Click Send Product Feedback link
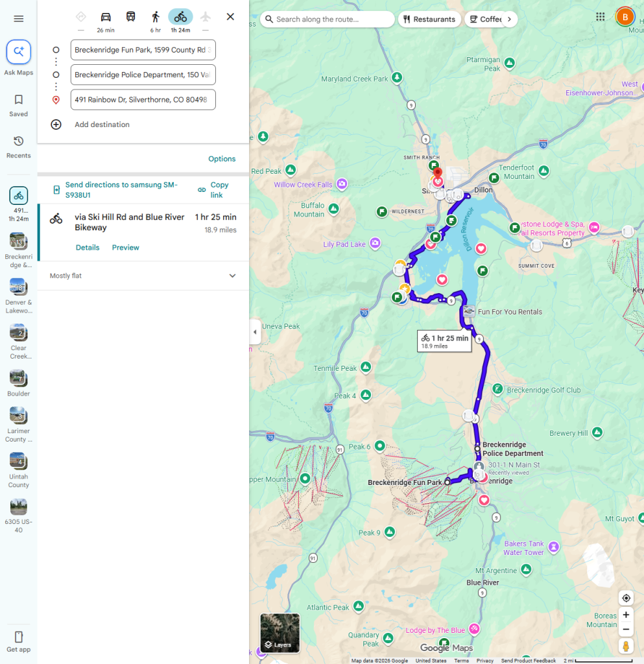 pyautogui.click(x=529, y=661)
